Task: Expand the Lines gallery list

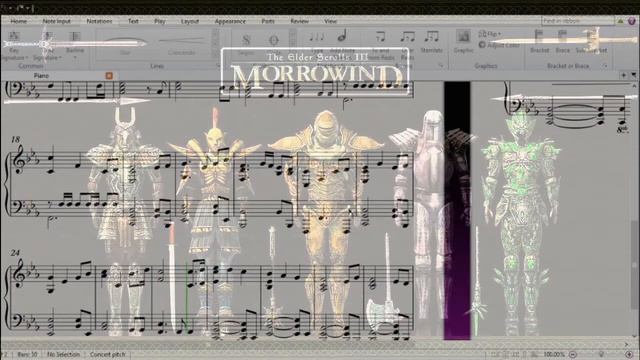Action: click(215, 54)
